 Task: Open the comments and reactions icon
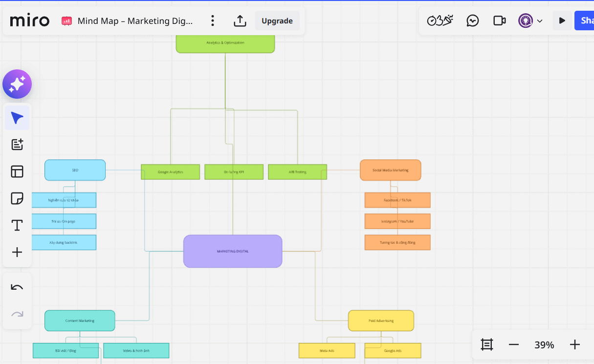473,21
